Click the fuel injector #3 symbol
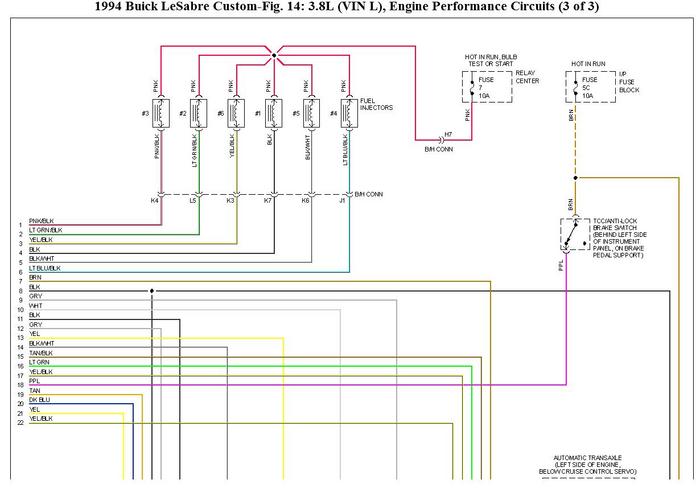Image resolution: width=700 pixels, height=488 pixels. tap(161, 113)
